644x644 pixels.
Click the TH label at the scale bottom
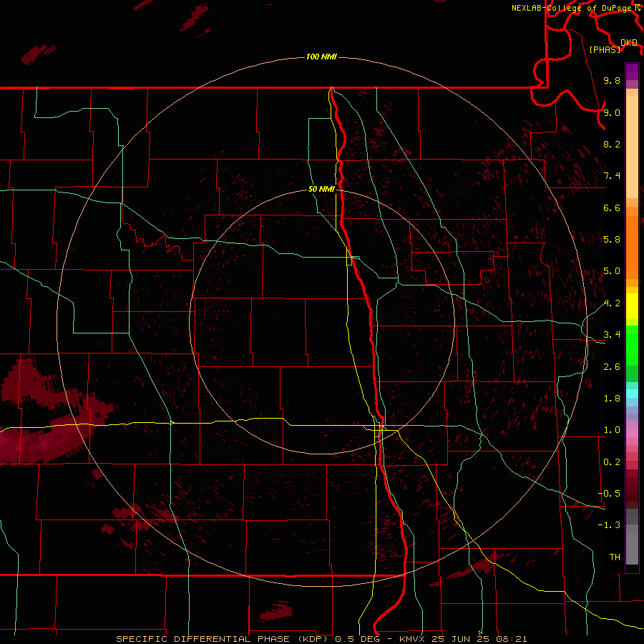[615, 557]
